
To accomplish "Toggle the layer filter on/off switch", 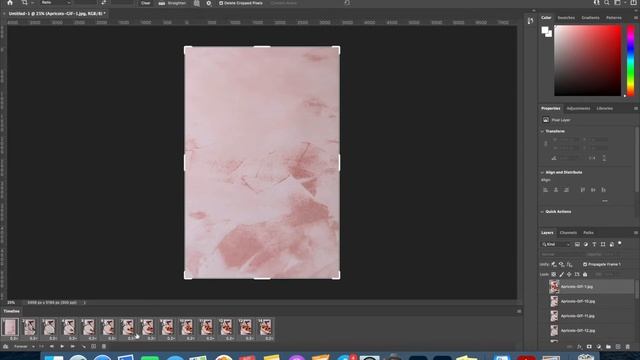I will click(x=620, y=244).
